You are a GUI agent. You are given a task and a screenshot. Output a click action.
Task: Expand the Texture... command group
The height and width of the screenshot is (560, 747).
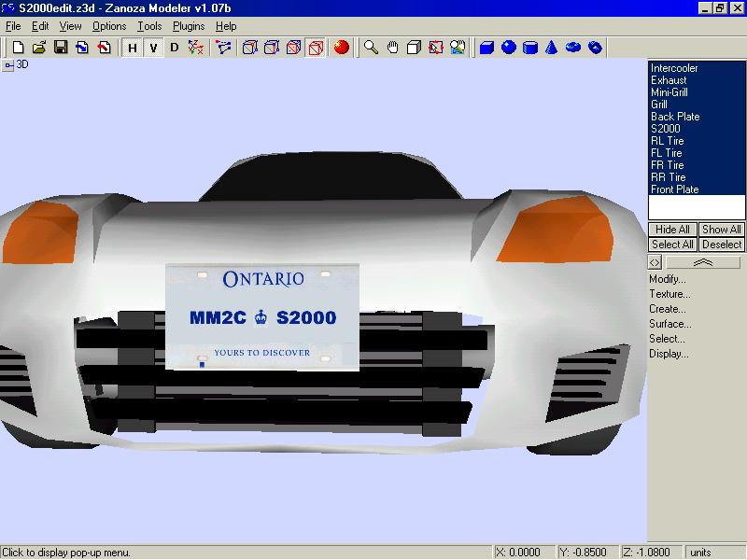pos(669,294)
